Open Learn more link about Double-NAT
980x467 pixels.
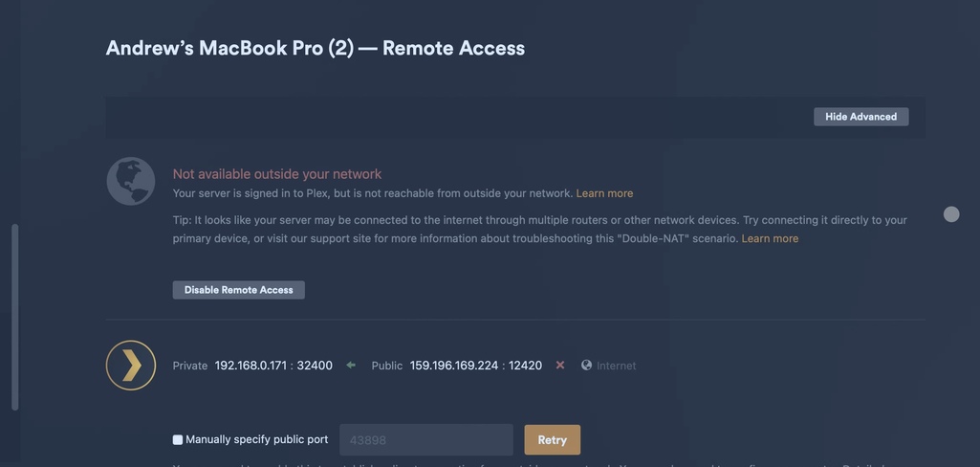coord(770,238)
